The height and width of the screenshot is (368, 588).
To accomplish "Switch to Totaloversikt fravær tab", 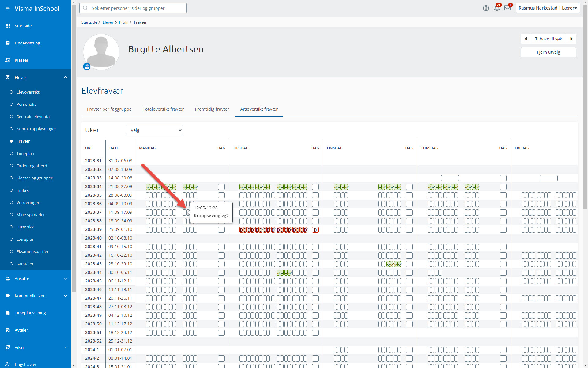I will click(x=163, y=109).
